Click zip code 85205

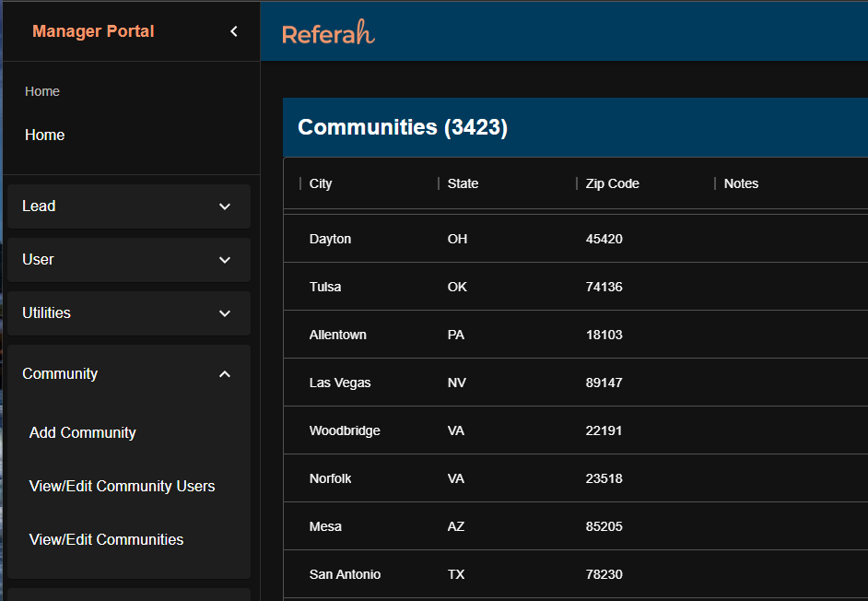tap(604, 526)
